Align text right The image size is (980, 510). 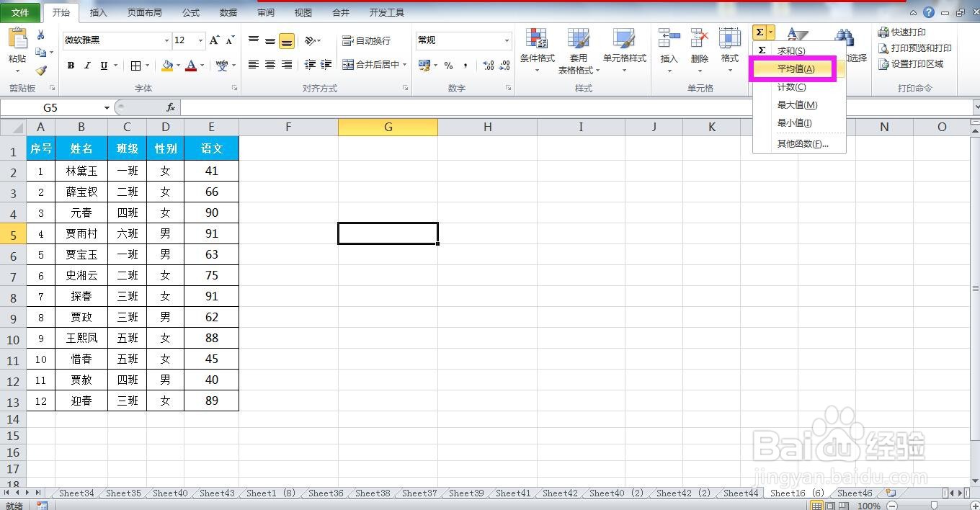pos(287,65)
